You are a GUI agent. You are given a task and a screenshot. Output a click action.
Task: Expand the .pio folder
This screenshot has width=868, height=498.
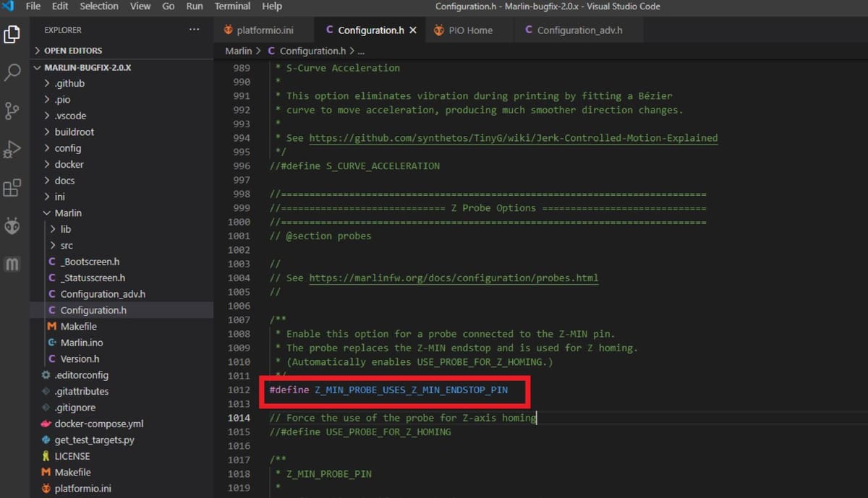coord(62,100)
